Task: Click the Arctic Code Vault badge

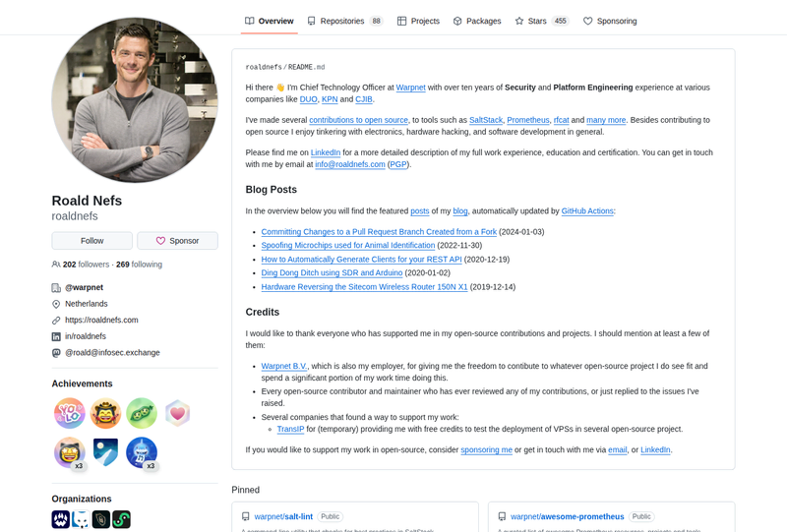Action: pos(105,452)
